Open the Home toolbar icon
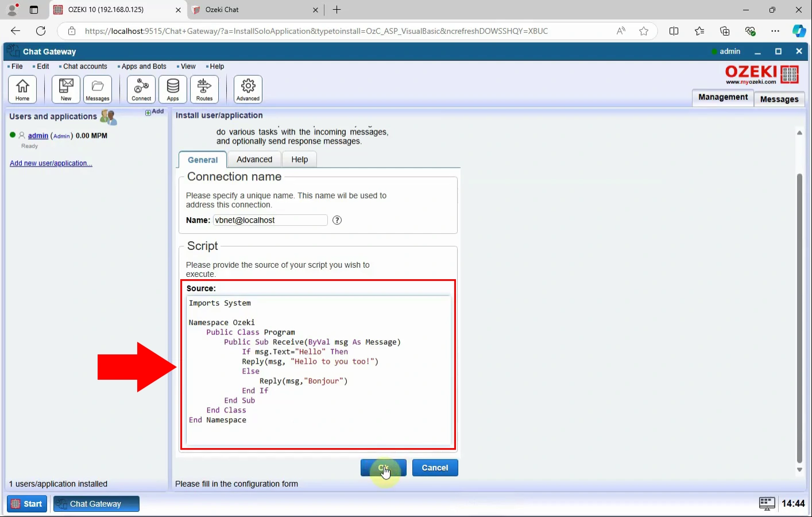Image resolution: width=812 pixels, height=517 pixels. [22, 89]
